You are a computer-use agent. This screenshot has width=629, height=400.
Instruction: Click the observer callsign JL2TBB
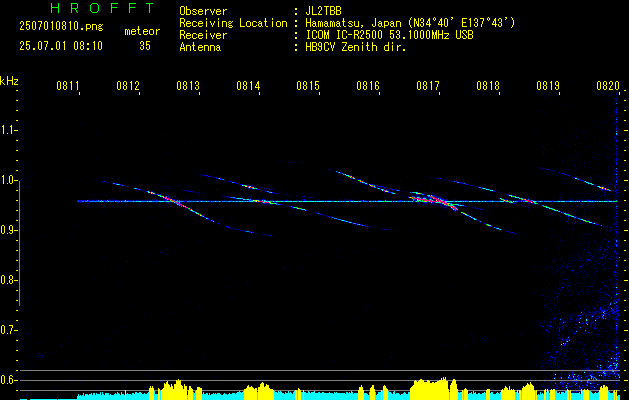click(x=323, y=11)
